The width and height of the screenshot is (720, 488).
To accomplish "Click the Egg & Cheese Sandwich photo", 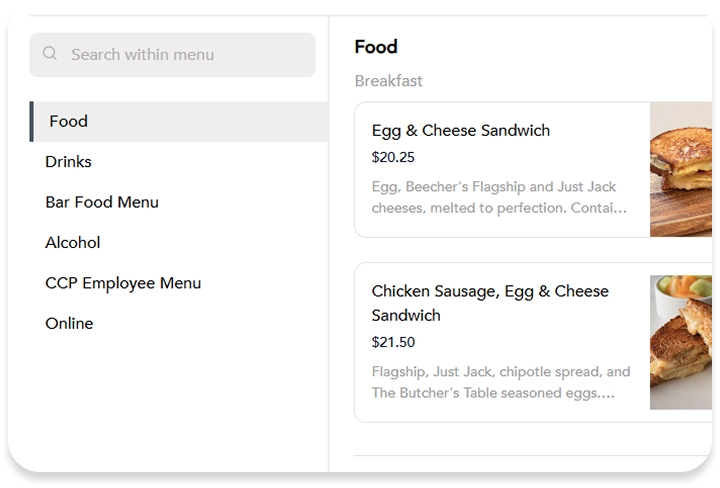I will [681, 169].
